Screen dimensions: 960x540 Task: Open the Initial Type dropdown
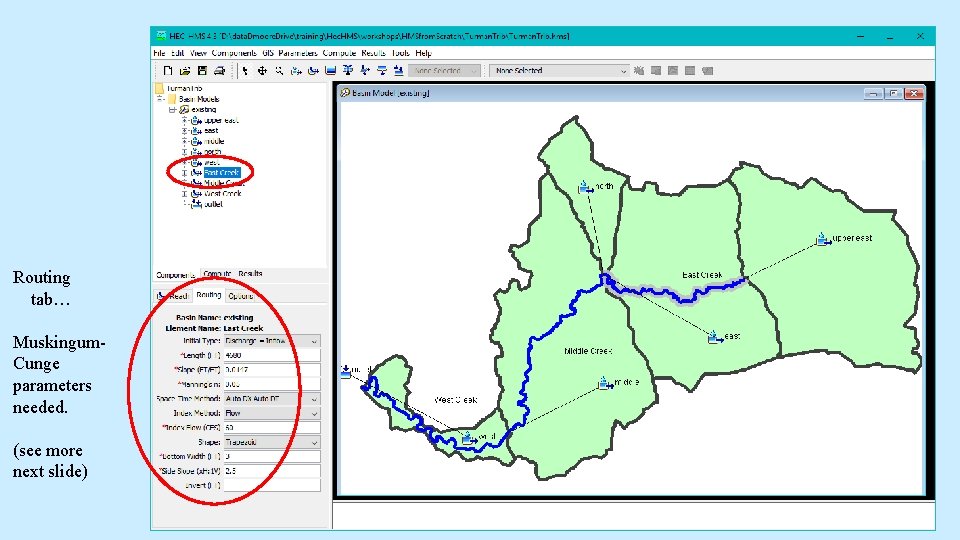tap(271, 341)
